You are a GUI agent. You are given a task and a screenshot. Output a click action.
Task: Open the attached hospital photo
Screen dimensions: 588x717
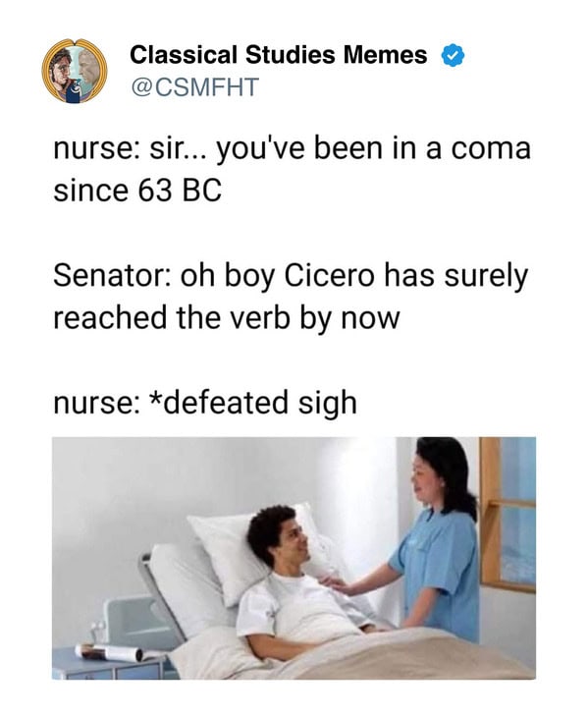coord(294,558)
